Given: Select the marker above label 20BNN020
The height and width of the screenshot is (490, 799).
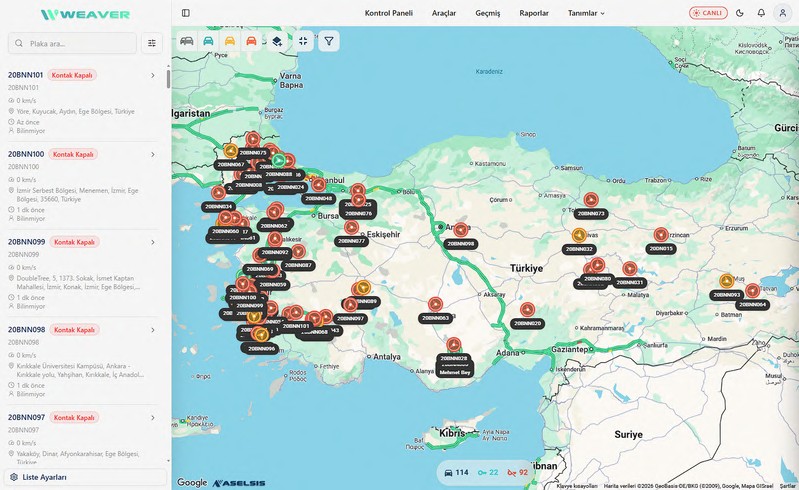Looking at the screenshot, I should 527,309.
